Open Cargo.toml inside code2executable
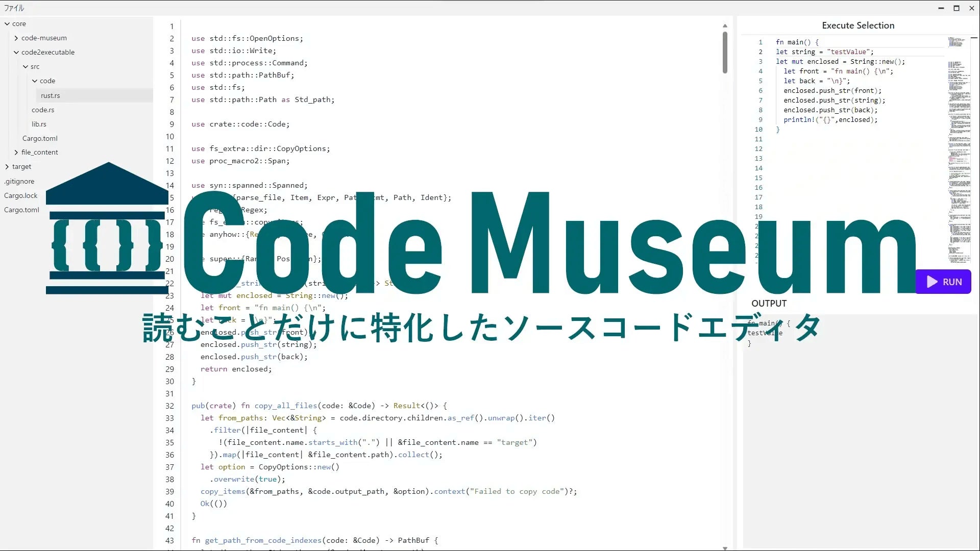The image size is (980, 551). point(40,138)
